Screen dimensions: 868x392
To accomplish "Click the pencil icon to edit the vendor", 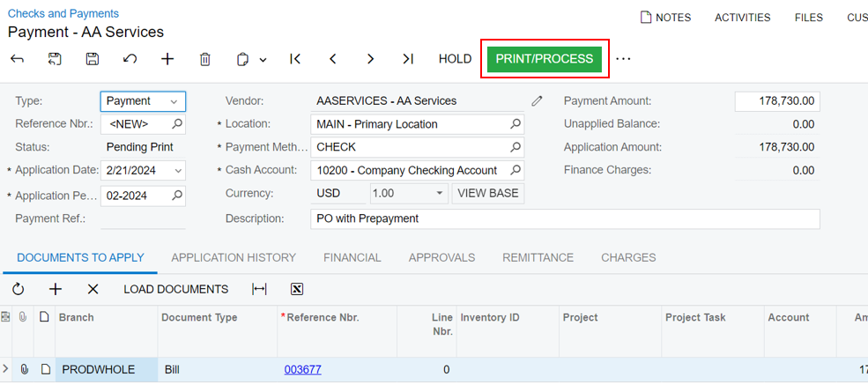I will click(537, 100).
